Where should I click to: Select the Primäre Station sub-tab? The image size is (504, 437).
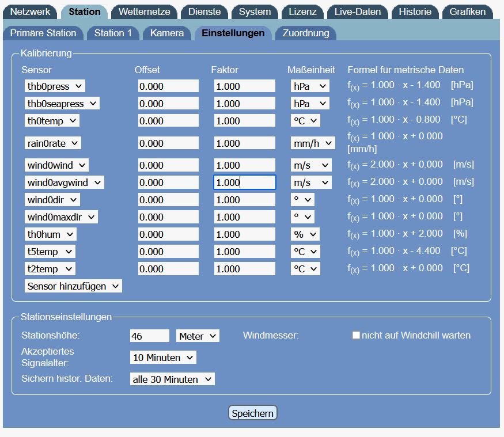(x=43, y=33)
